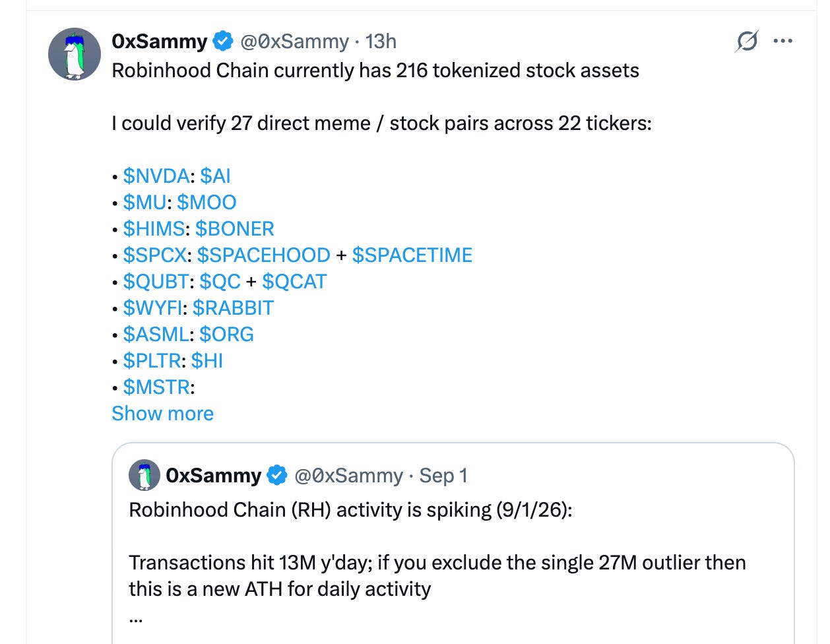
Task: Click the Grok slashed-circle icon
Action: click(x=747, y=41)
